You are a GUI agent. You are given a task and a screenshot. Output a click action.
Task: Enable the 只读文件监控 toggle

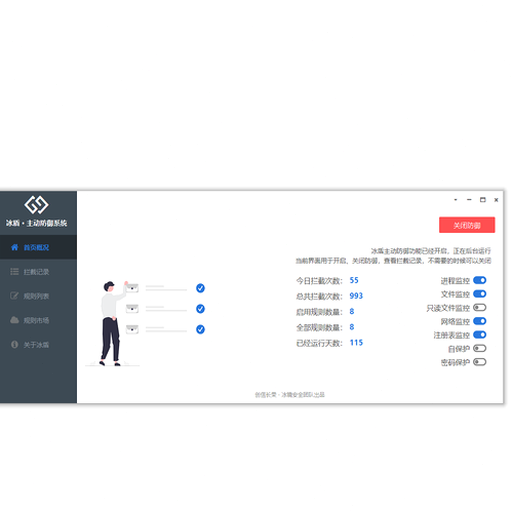480,307
